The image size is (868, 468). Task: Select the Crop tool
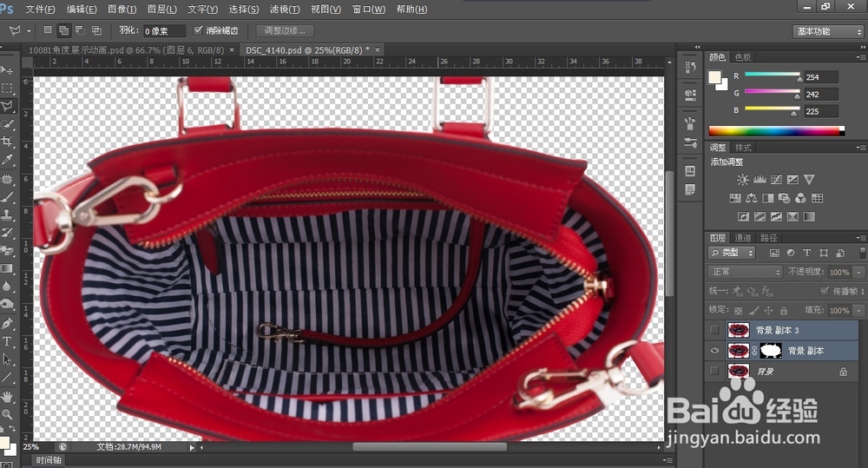pos(7,142)
